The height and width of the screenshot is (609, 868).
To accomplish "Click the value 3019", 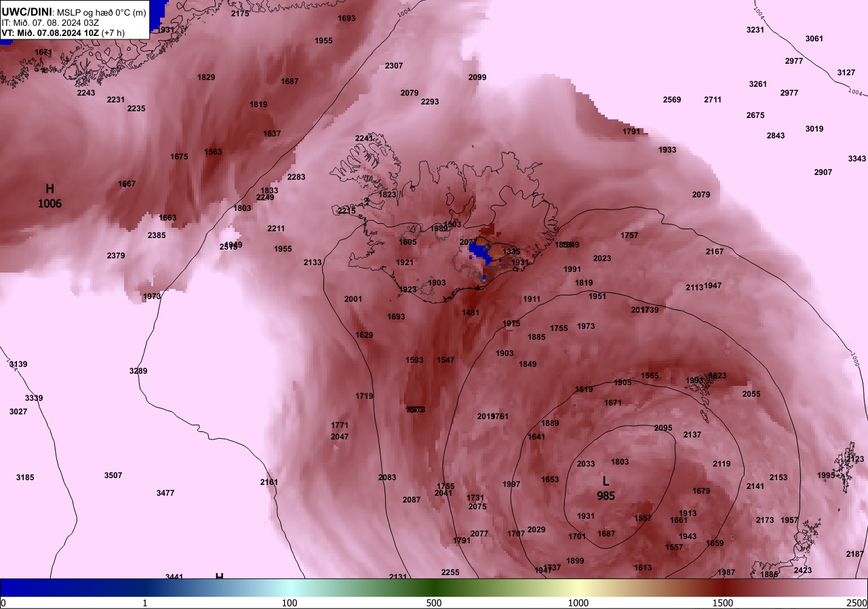I will tap(814, 129).
